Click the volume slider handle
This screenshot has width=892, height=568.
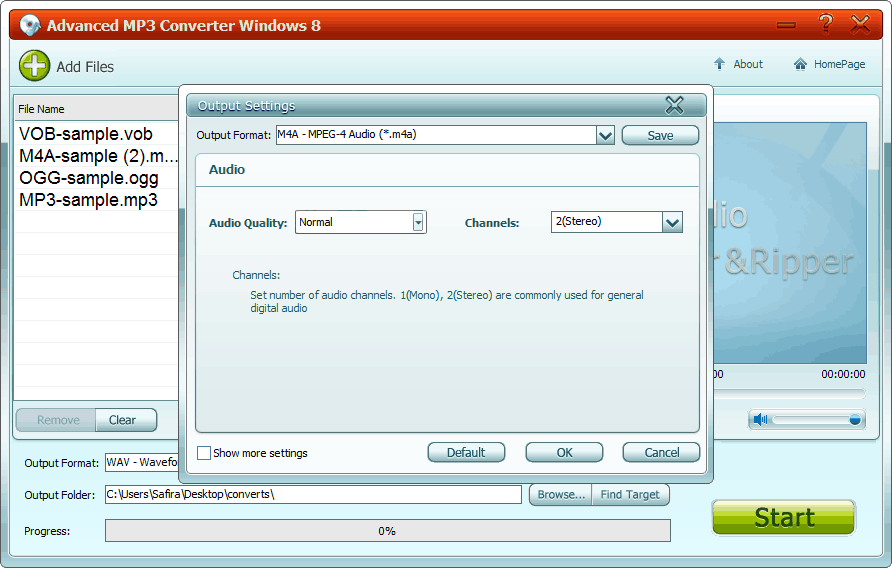tap(854, 420)
